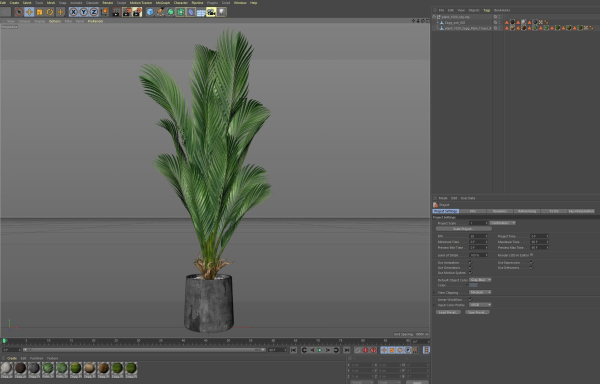This screenshot has width=600, height=384.
Task: Go to the previous keyframe
Action: click(x=304, y=350)
